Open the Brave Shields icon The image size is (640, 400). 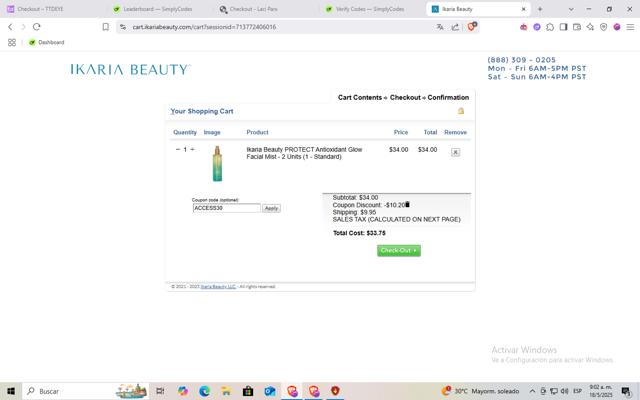(x=472, y=27)
